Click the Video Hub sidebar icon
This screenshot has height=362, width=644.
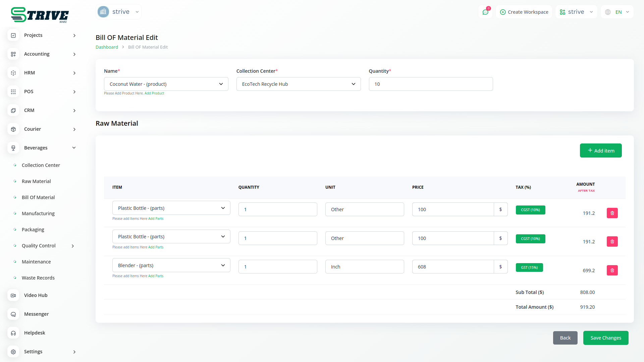[x=13, y=295]
